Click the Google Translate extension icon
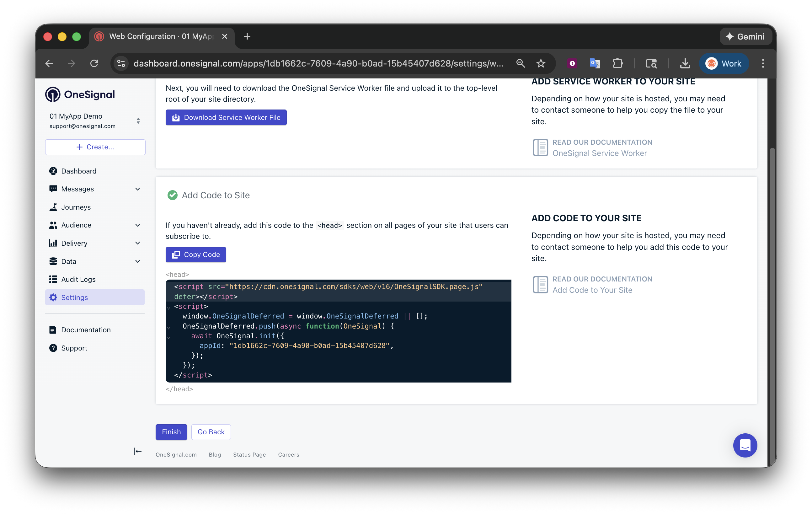Viewport: 812px width, 514px height. 595,63
